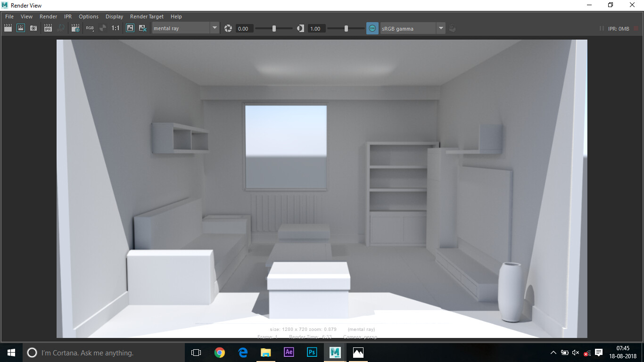The image size is (644, 362).
Task: Click the gamma value field showing 1.00
Action: (316, 28)
